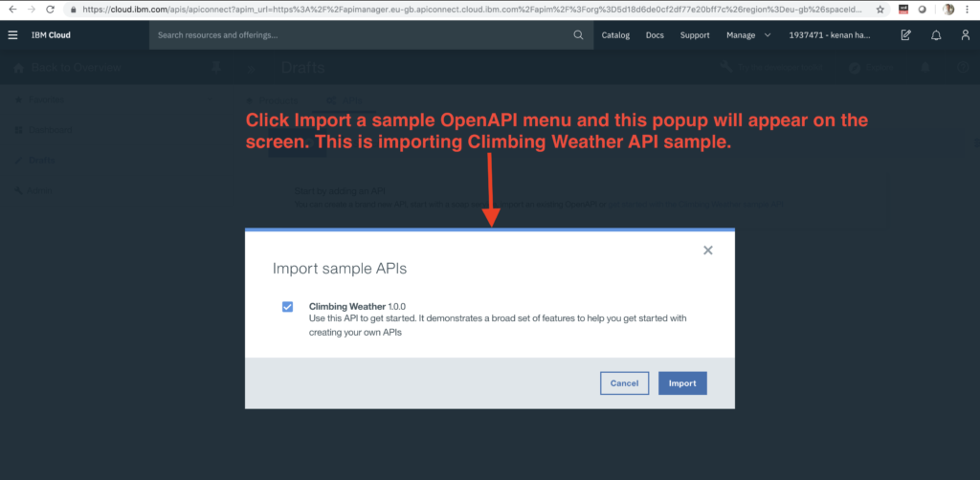Close the Import sample APIs dialog
Screen dimensions: 980x480
pos(707,251)
